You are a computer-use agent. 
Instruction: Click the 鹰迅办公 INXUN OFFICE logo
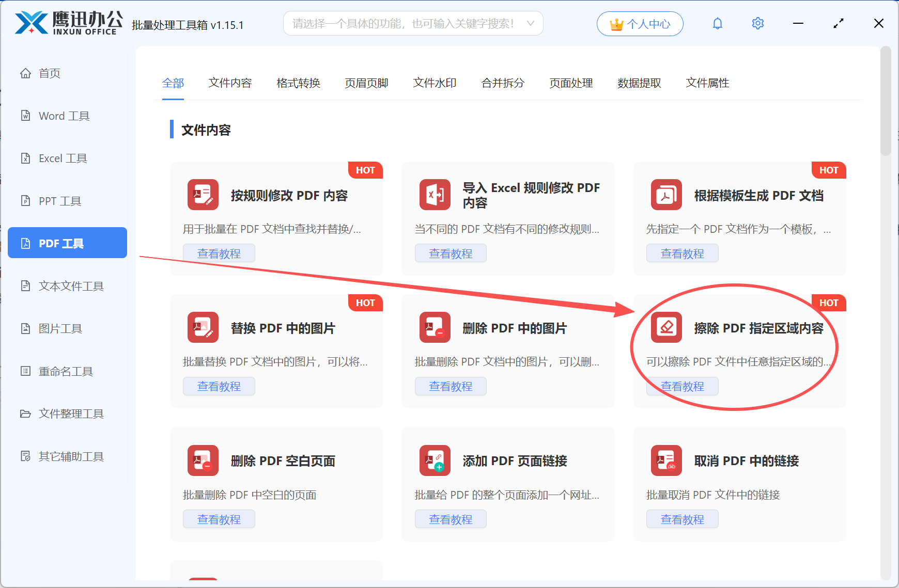69,23
